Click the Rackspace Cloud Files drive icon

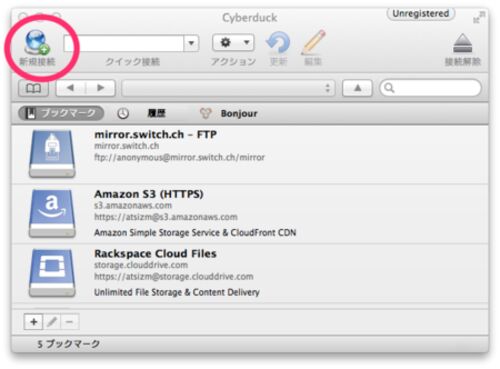coord(52,273)
